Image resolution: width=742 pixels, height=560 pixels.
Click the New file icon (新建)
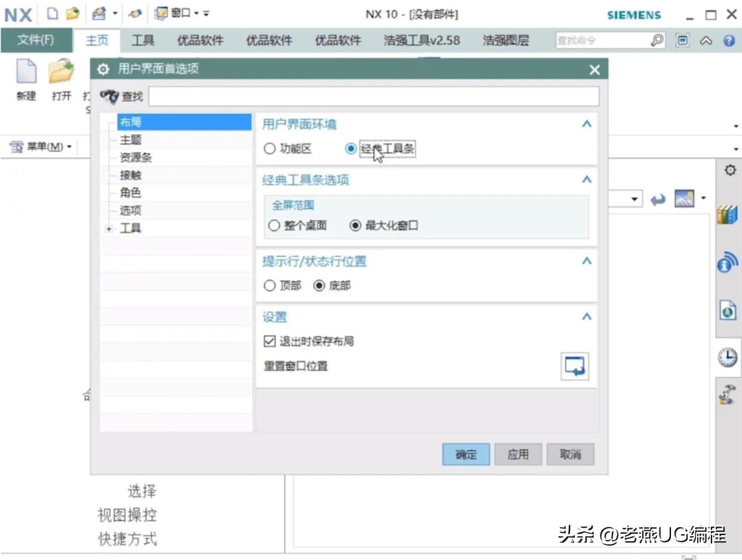(26, 73)
